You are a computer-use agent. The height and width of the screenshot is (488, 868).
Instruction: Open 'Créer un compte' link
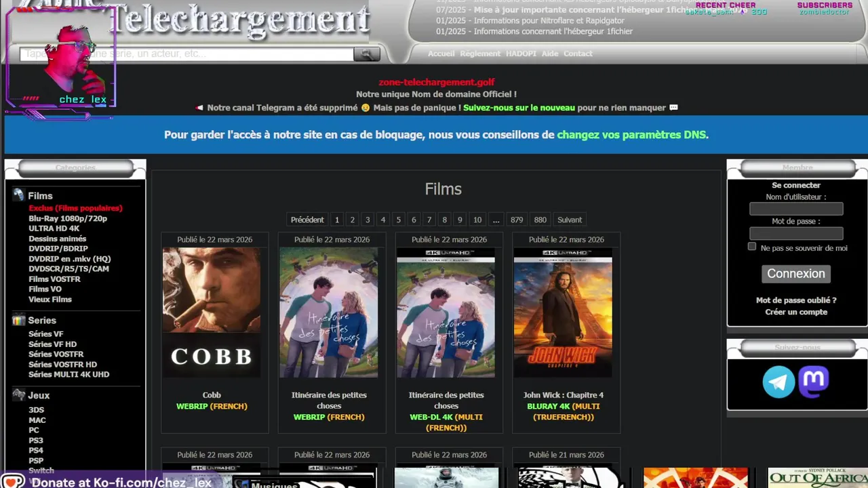pyautogui.click(x=796, y=312)
